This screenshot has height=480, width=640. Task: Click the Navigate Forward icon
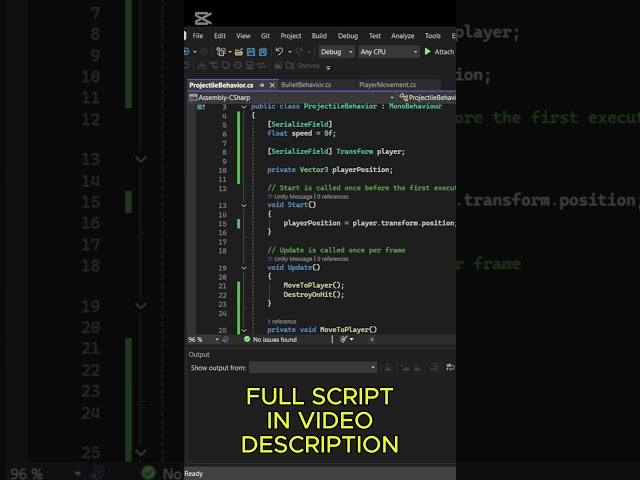pos(204,52)
